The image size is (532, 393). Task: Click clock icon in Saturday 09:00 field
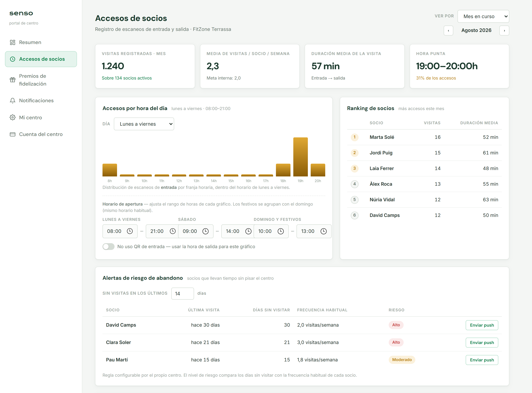206,231
